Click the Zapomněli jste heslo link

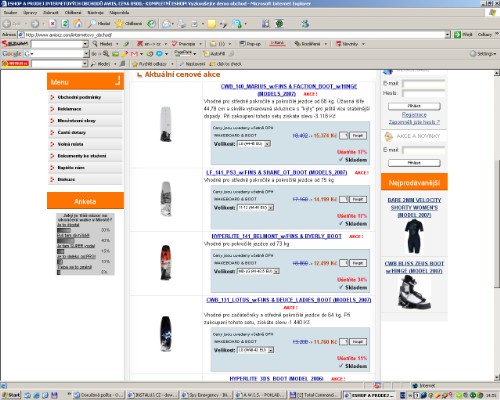(x=414, y=122)
